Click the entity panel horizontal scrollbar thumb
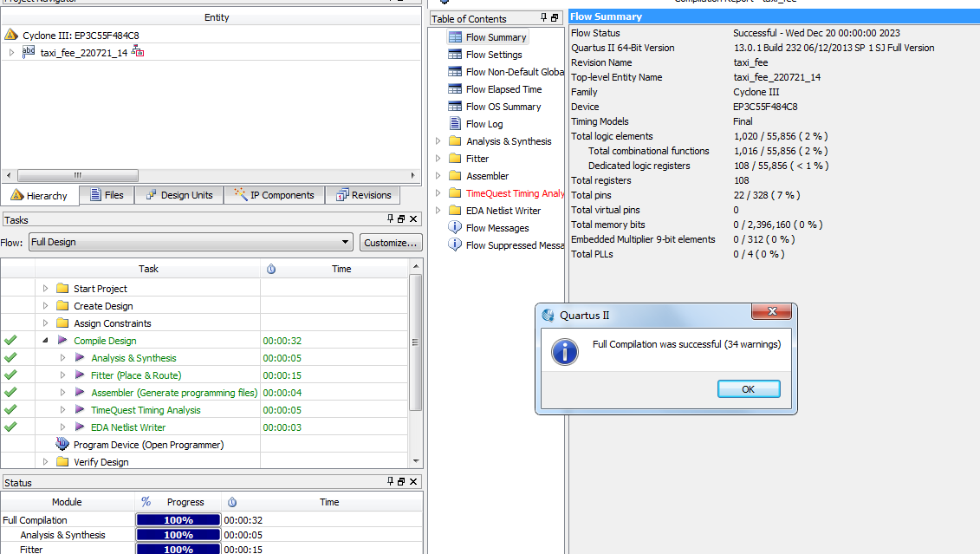This screenshot has width=980, height=554. coord(77,175)
